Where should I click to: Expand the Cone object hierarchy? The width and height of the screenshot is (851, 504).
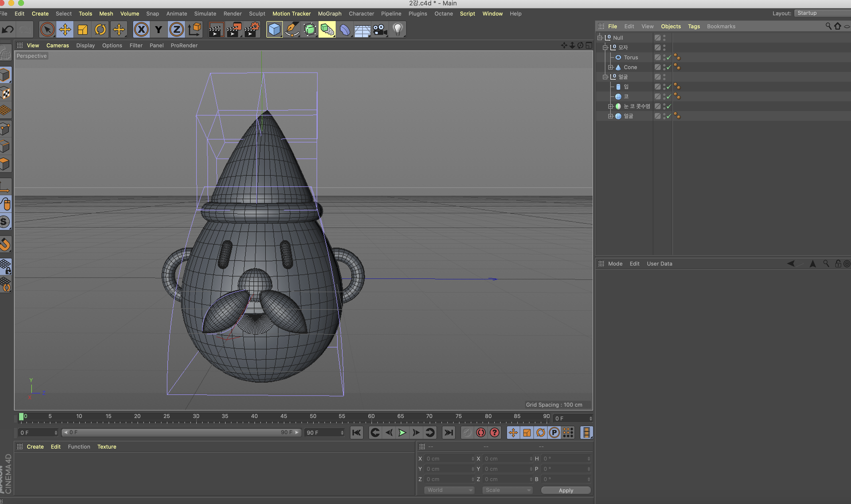pos(610,67)
